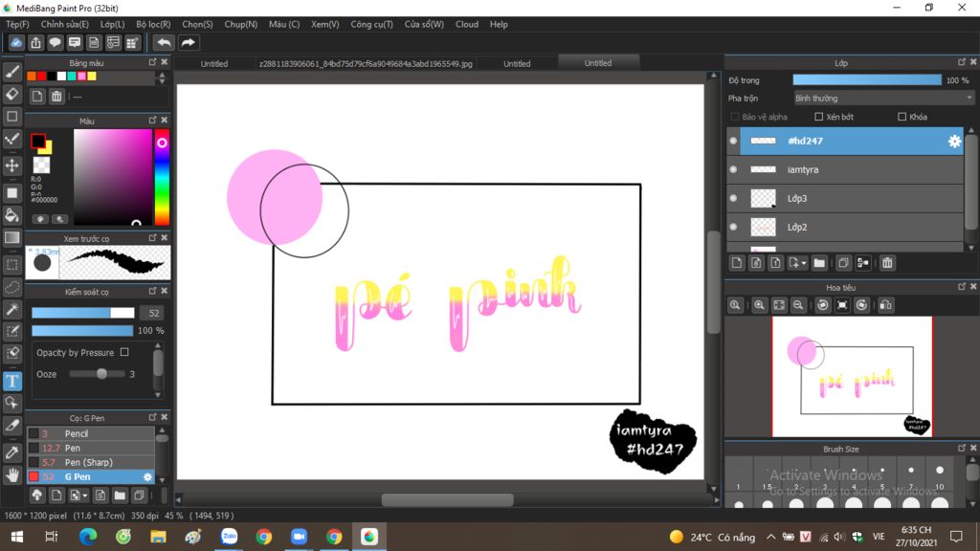Select the Bucket fill tool
This screenshot has width=980, height=551.
click(11, 215)
